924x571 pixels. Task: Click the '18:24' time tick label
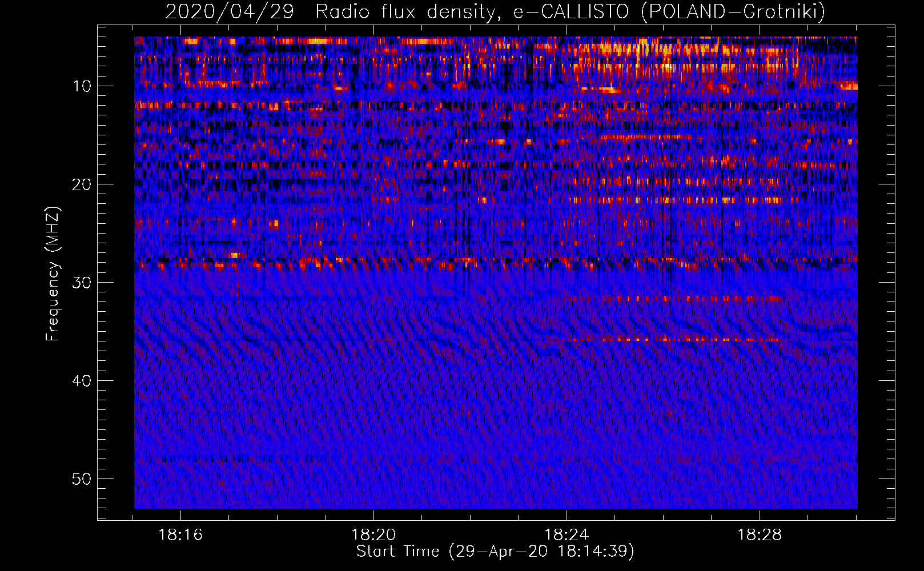(567, 535)
